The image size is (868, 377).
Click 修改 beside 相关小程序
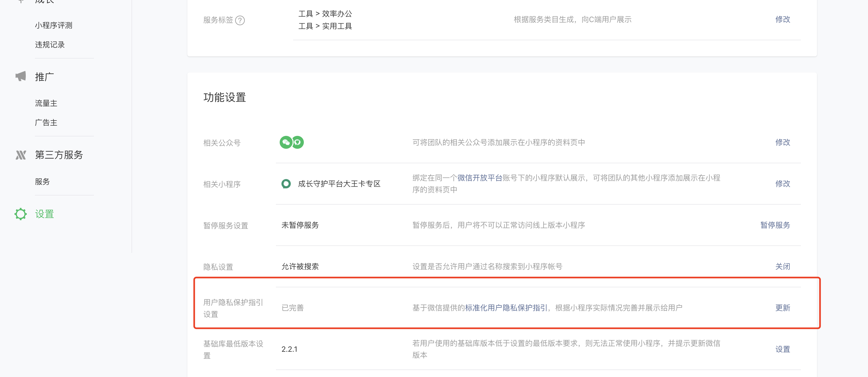(x=782, y=184)
